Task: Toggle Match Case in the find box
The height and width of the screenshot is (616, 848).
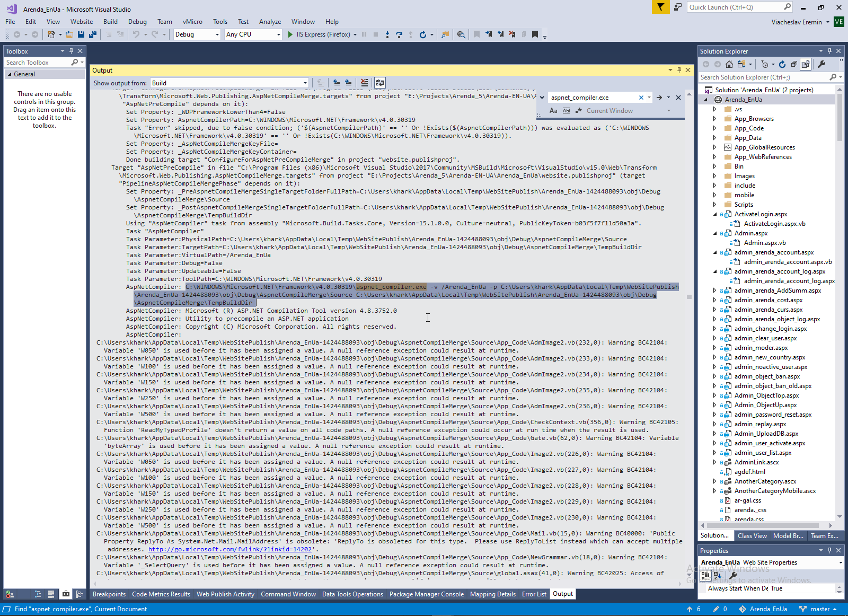Action: pyautogui.click(x=553, y=111)
